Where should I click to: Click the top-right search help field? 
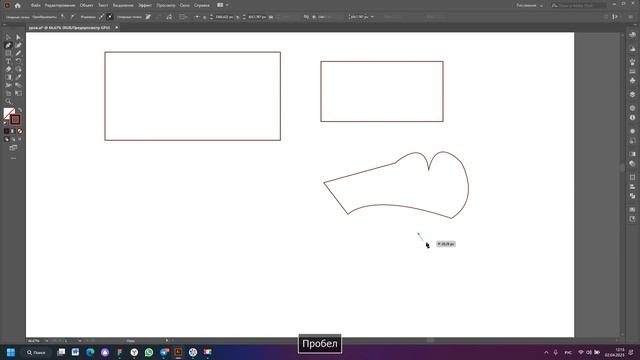[578, 5]
